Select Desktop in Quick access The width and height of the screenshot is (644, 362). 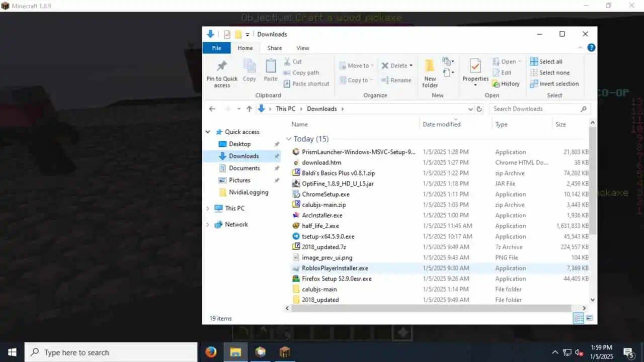239,144
